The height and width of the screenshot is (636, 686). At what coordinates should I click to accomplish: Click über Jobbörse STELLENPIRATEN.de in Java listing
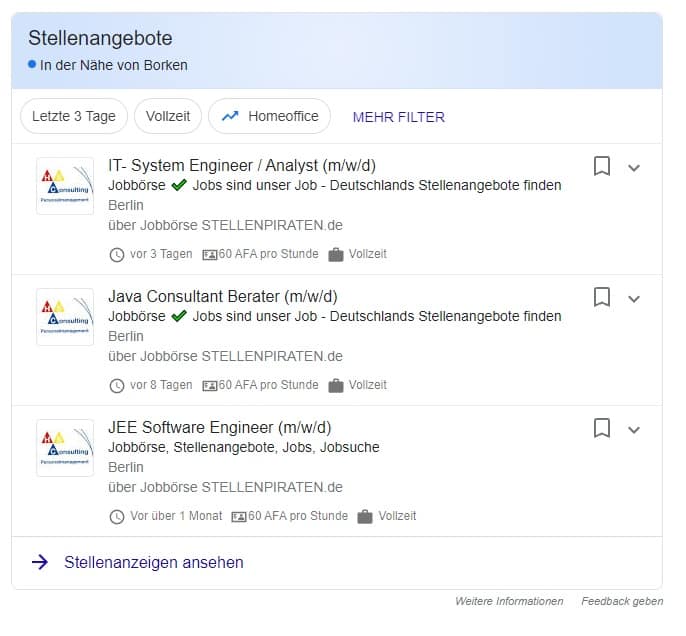coord(225,356)
